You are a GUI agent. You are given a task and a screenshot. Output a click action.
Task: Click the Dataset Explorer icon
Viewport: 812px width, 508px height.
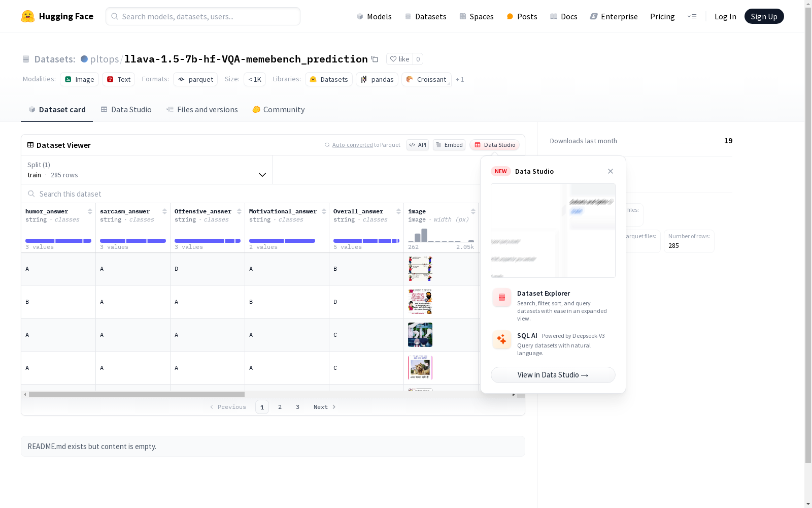502,298
